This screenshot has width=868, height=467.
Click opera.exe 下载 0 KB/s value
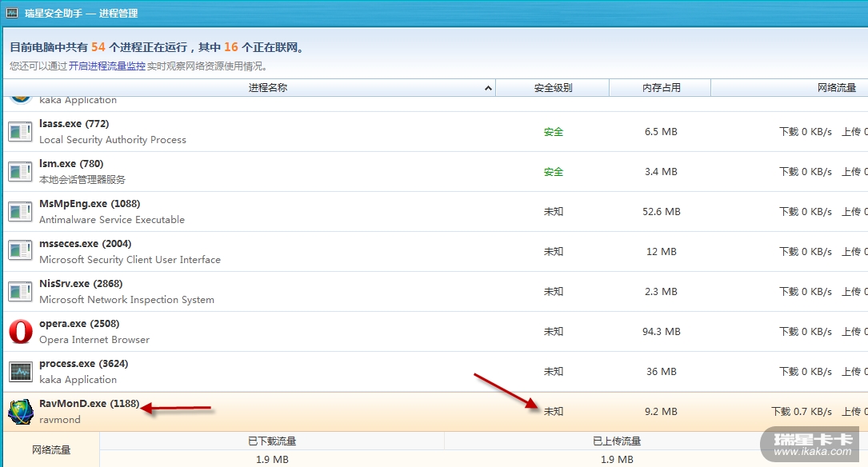tap(806, 331)
